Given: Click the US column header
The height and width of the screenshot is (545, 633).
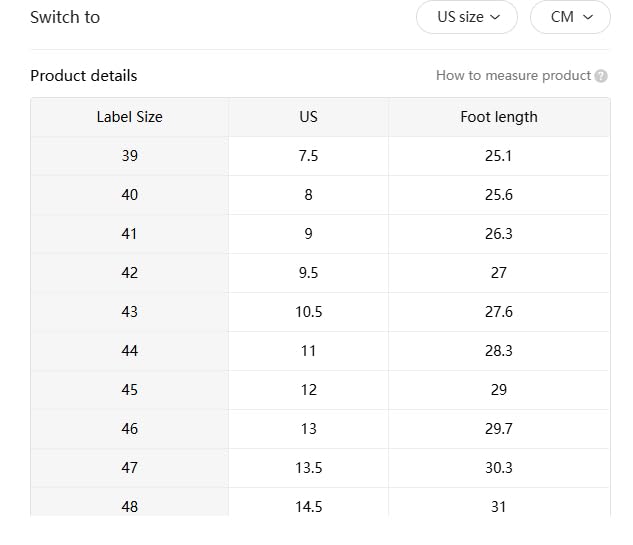Looking at the screenshot, I should click(308, 117).
